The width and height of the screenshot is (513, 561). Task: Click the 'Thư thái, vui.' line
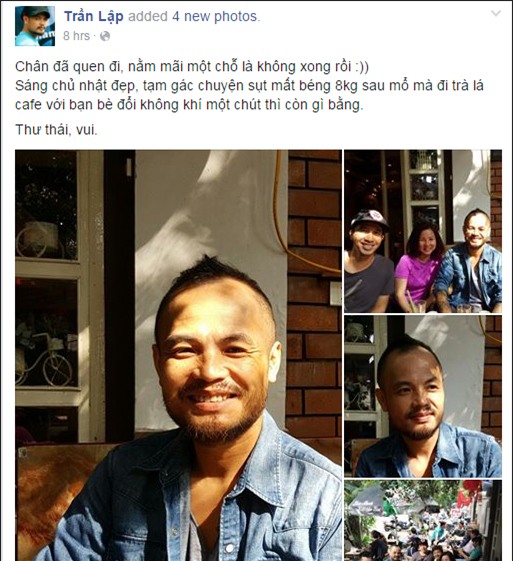pyautogui.click(x=56, y=130)
